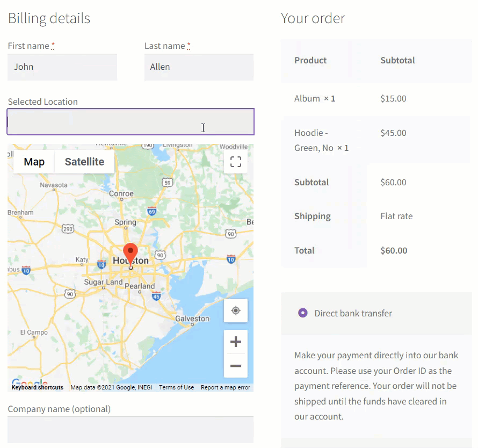This screenshot has height=448, width=478.
Task: Click the $45.00 Hoodie subtotal
Action: click(393, 133)
